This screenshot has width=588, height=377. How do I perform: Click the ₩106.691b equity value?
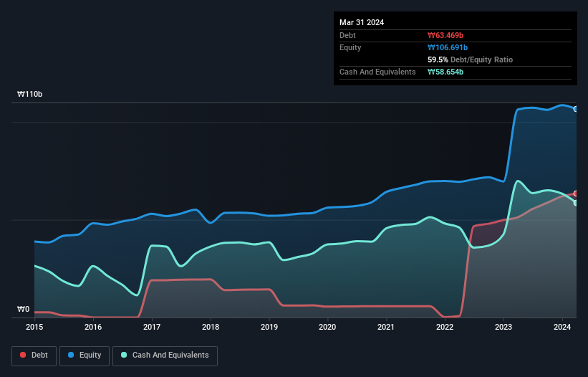click(x=448, y=47)
